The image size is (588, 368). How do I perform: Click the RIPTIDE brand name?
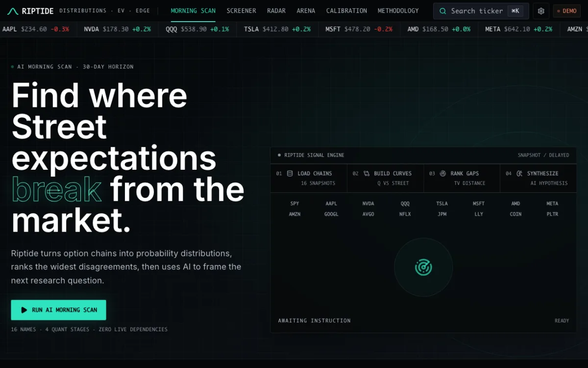pyautogui.click(x=38, y=11)
